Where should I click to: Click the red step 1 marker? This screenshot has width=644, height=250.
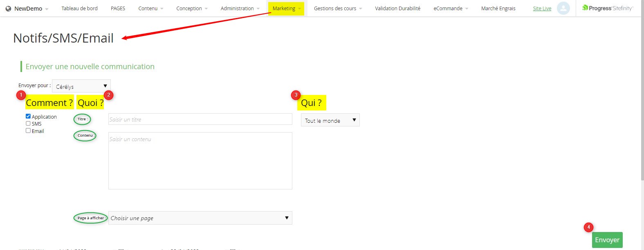(x=21, y=95)
